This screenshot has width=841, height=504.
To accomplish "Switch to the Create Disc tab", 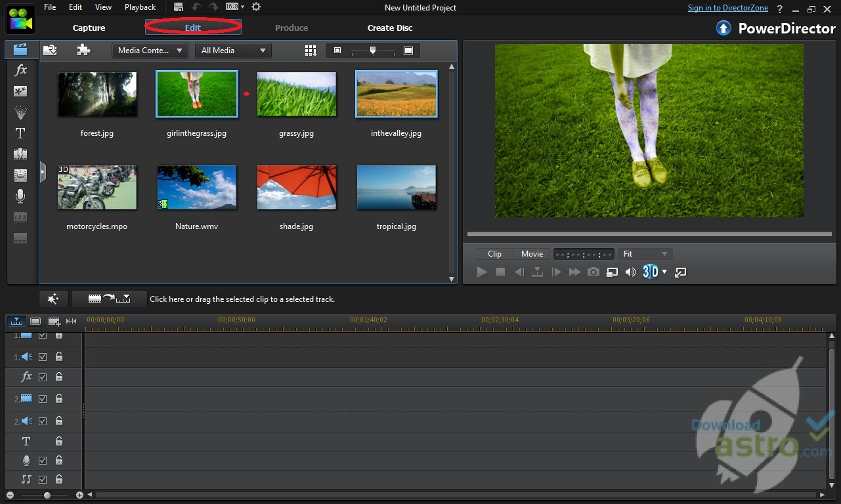I will coord(390,28).
